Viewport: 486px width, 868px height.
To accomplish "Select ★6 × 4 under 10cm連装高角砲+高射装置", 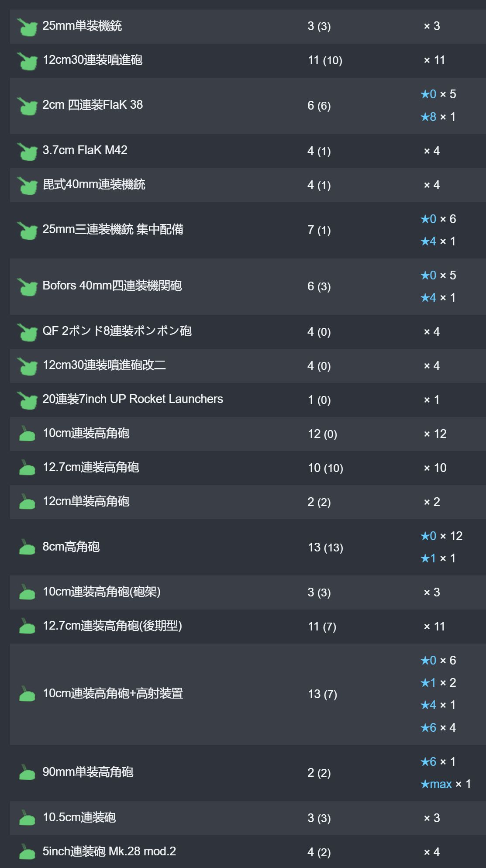I will point(438,727).
